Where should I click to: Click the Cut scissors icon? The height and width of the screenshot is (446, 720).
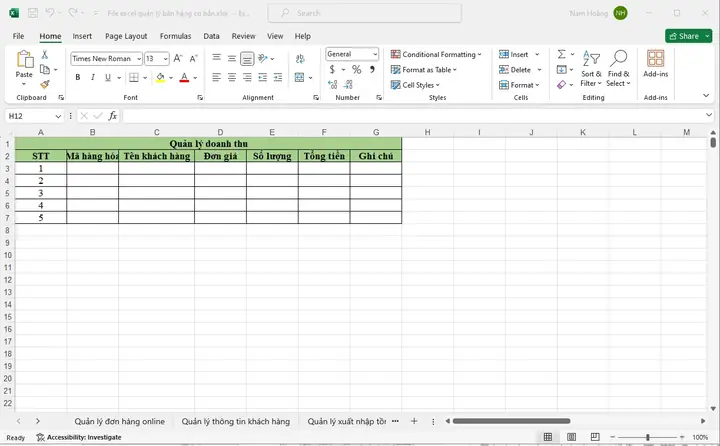[x=45, y=55]
